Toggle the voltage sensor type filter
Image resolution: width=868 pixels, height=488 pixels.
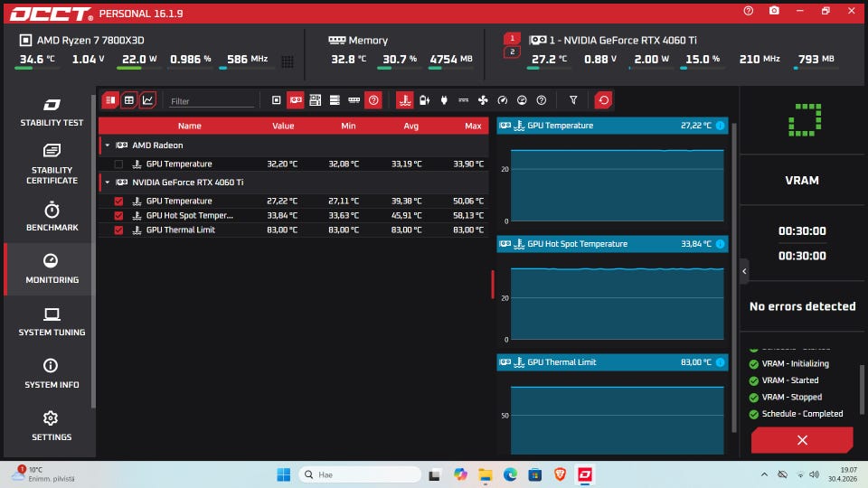coord(425,100)
